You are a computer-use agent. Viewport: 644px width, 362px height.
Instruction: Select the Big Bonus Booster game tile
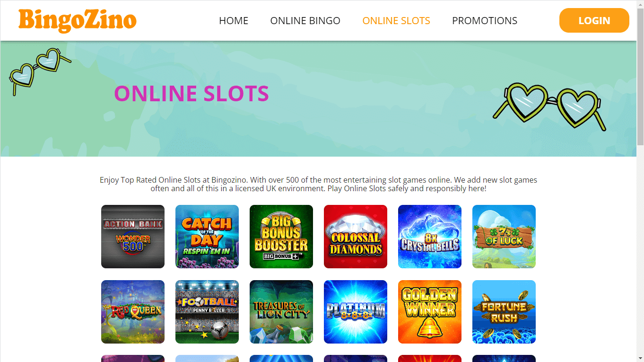[x=281, y=237]
